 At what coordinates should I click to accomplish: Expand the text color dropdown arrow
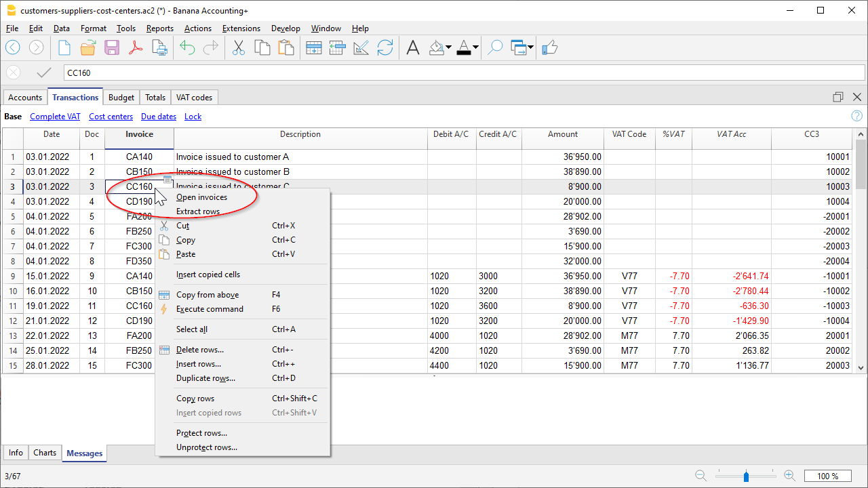click(x=476, y=47)
